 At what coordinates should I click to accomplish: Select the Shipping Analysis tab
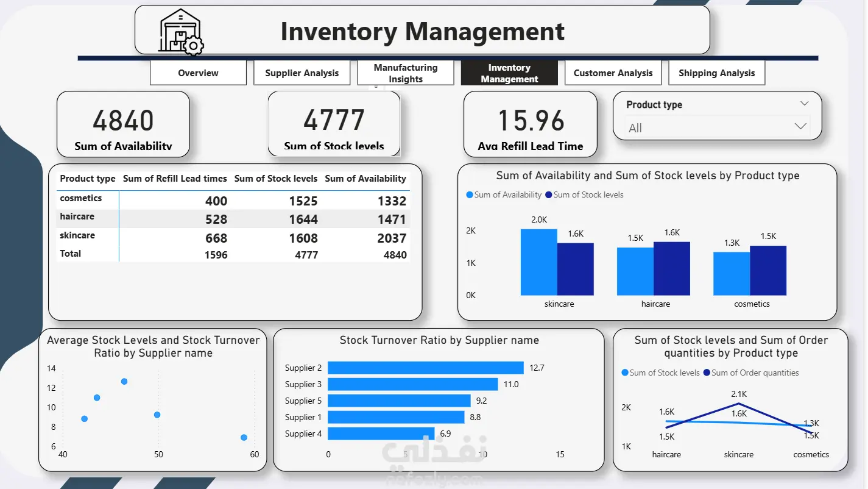(x=717, y=73)
